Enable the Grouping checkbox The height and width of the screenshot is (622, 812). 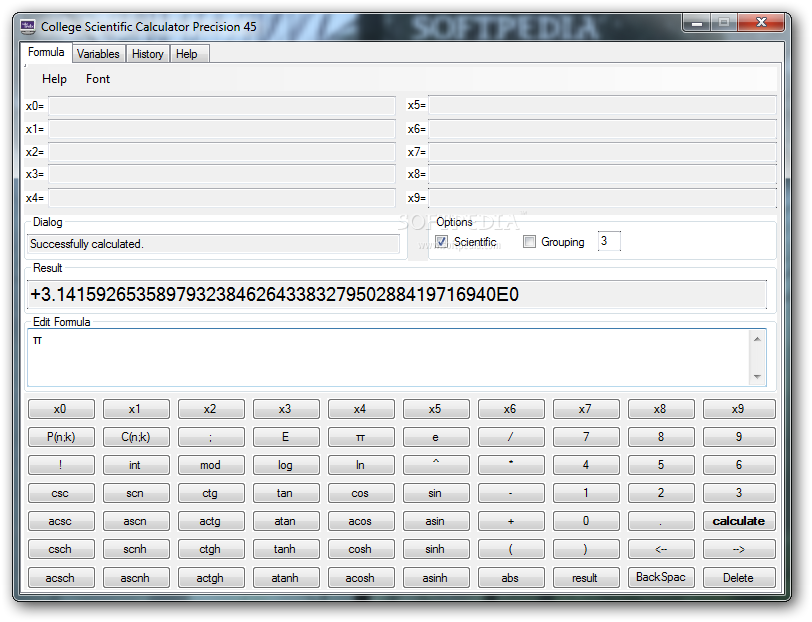point(529,242)
